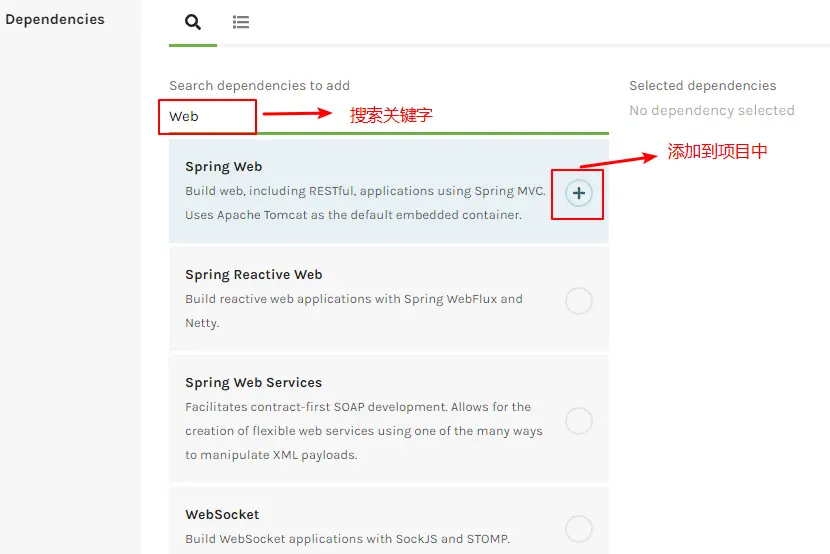
Task: Click the Spring Web title
Action: [x=223, y=167]
